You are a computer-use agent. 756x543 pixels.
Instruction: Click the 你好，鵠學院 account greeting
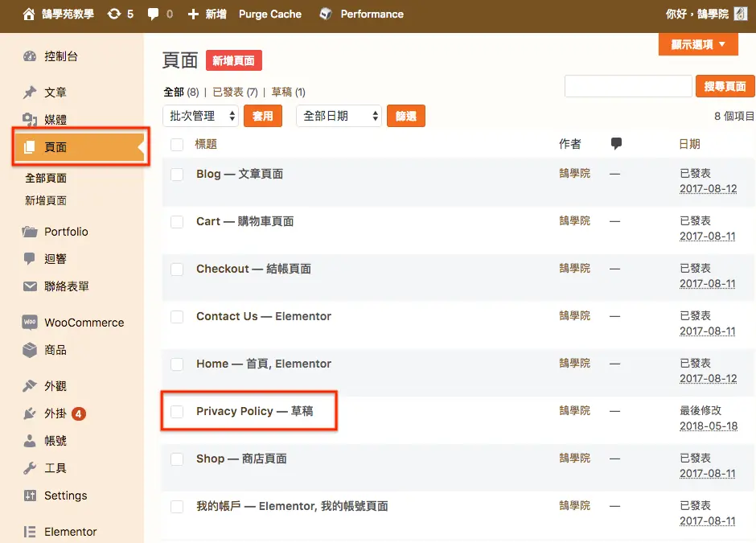pyautogui.click(x=697, y=14)
